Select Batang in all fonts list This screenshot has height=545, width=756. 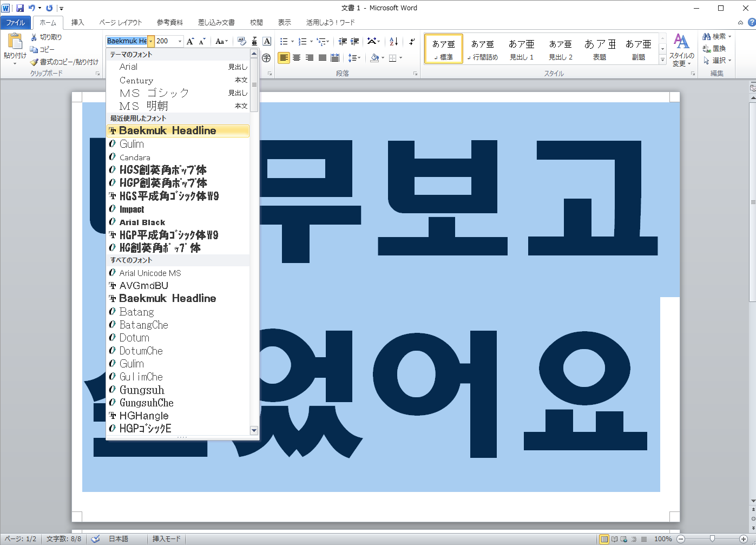pos(178,312)
